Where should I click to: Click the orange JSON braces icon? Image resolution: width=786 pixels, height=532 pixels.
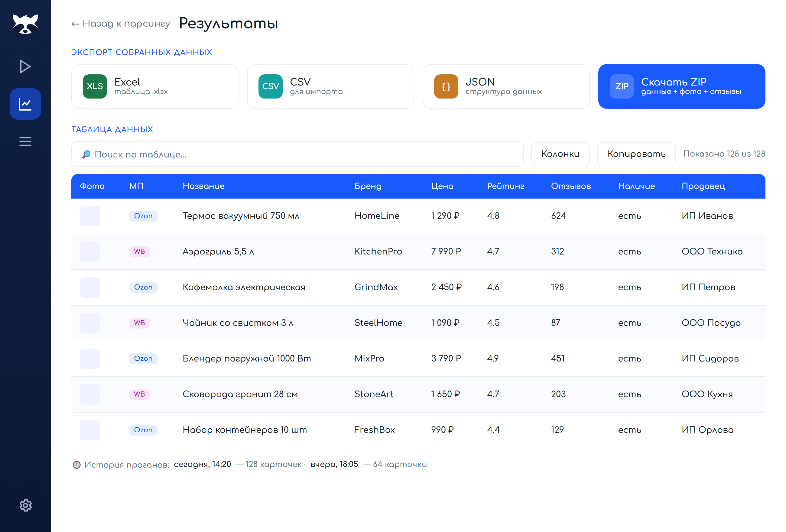point(446,86)
